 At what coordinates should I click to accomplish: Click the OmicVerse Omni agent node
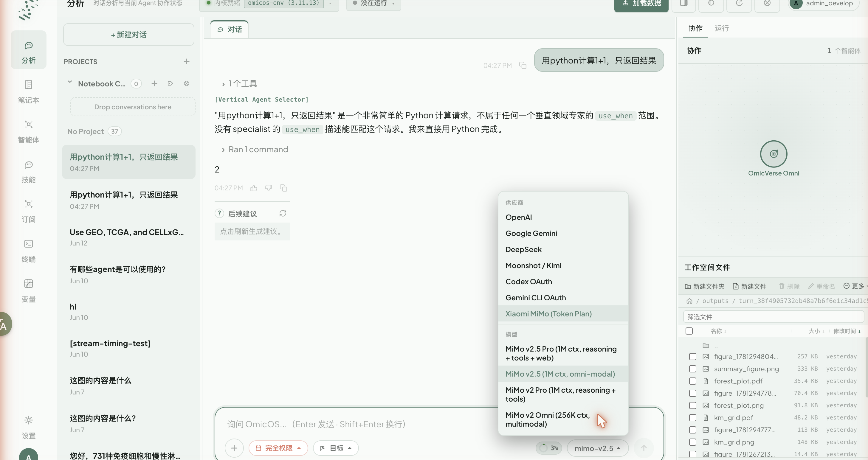773,154
